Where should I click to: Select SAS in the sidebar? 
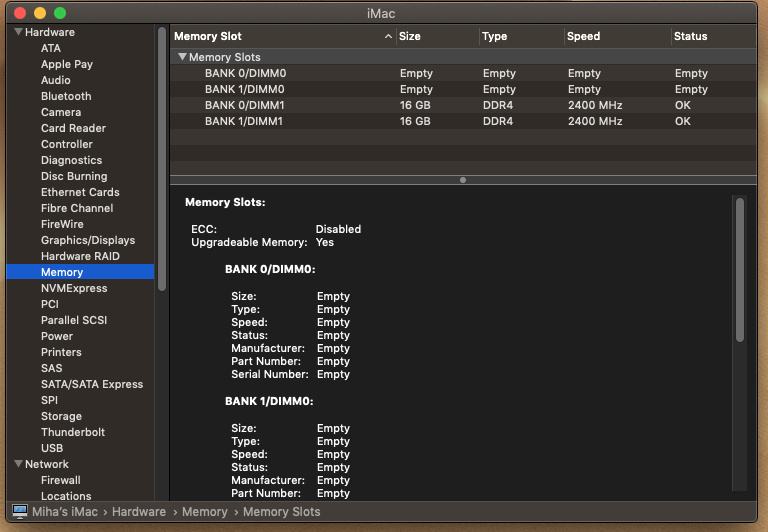click(51, 368)
